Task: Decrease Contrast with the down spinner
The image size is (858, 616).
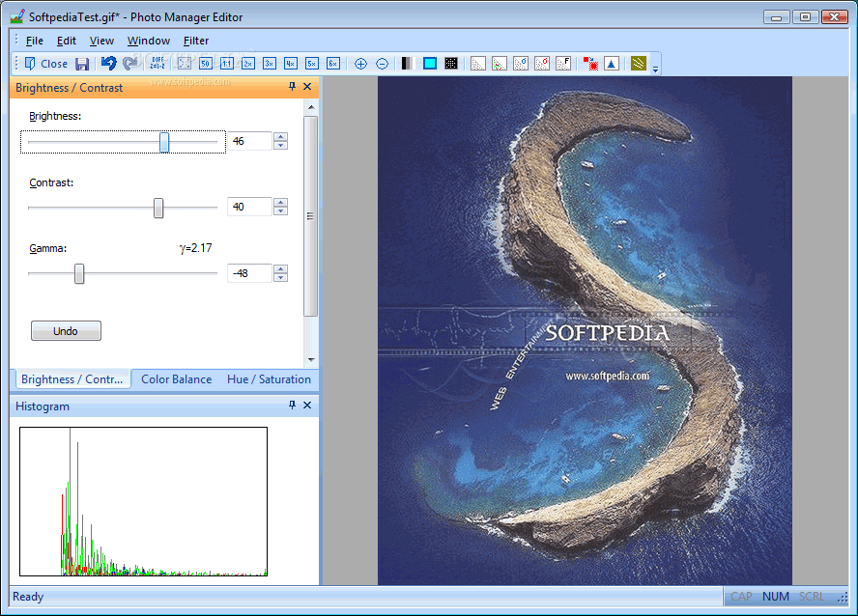Action: pyautogui.click(x=281, y=211)
